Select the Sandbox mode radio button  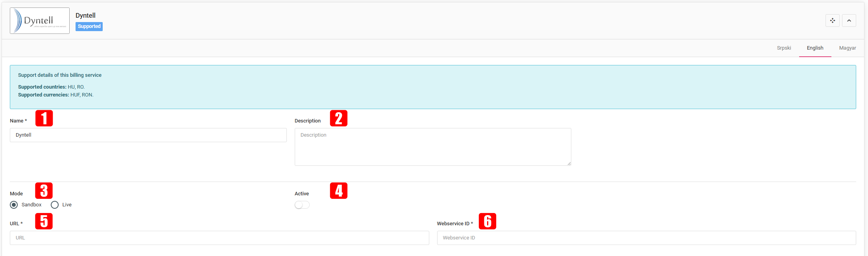tap(14, 205)
